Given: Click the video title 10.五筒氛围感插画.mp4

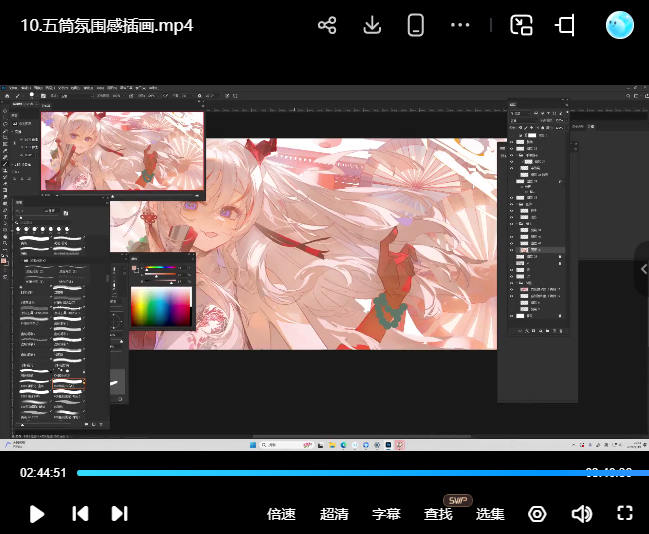Looking at the screenshot, I should 107,26.
